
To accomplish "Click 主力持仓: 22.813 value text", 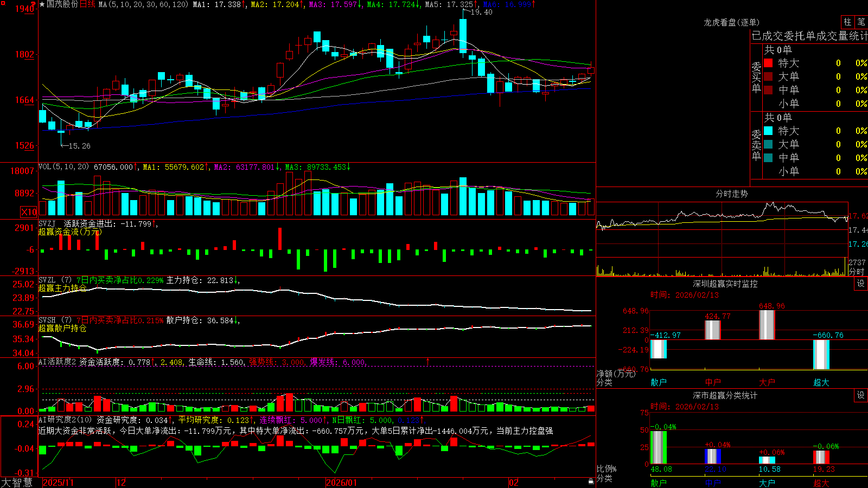I will [x=200, y=280].
